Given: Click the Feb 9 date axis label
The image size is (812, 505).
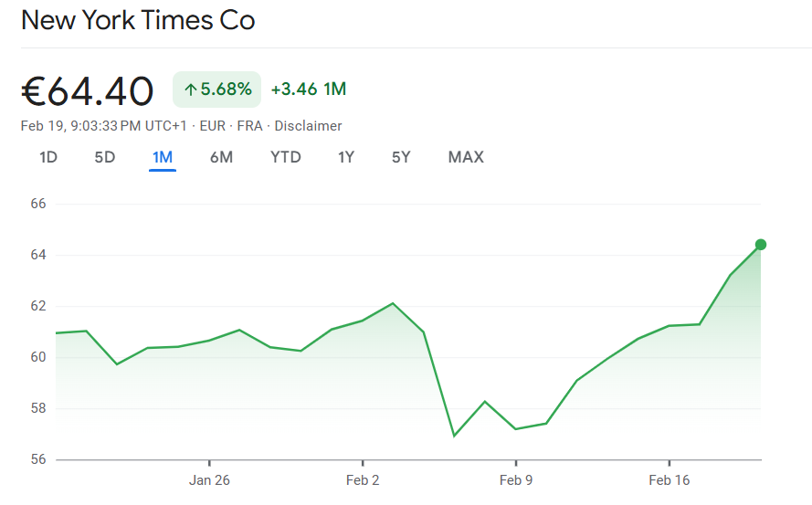Looking at the screenshot, I should 516,480.
